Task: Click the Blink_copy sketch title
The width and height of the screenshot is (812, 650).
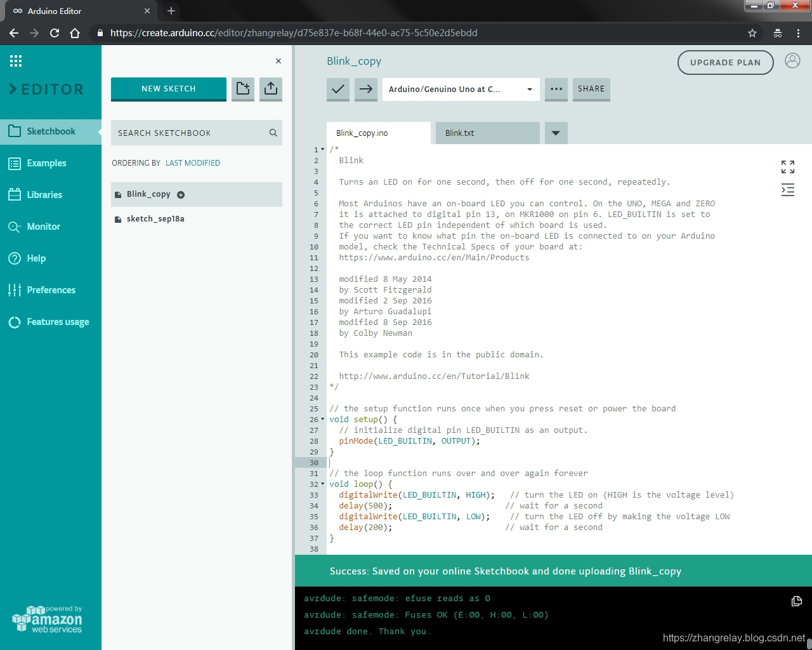Action: pyautogui.click(x=354, y=62)
